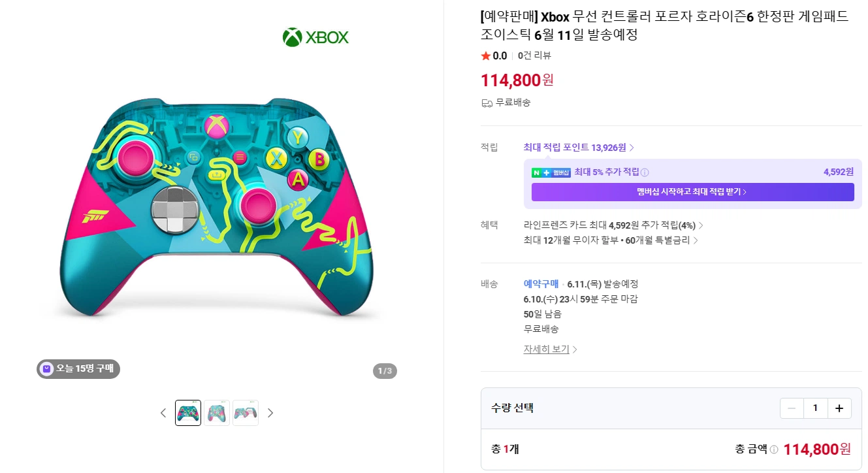
Task: Expand max reward points 13,926원 details
Action: [x=579, y=148]
